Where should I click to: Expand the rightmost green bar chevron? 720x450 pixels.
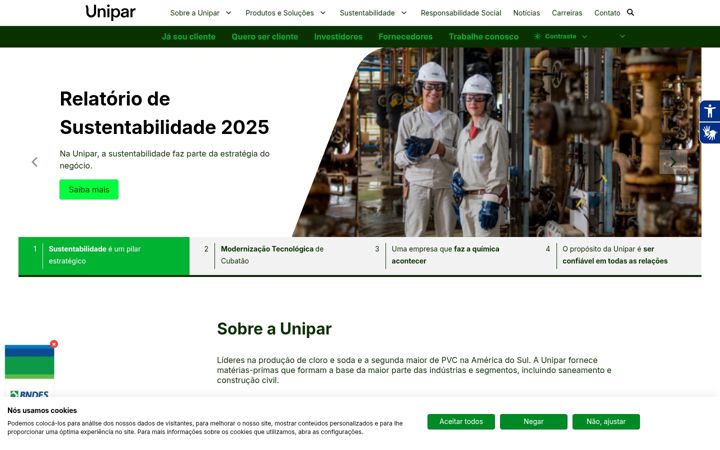[622, 36]
